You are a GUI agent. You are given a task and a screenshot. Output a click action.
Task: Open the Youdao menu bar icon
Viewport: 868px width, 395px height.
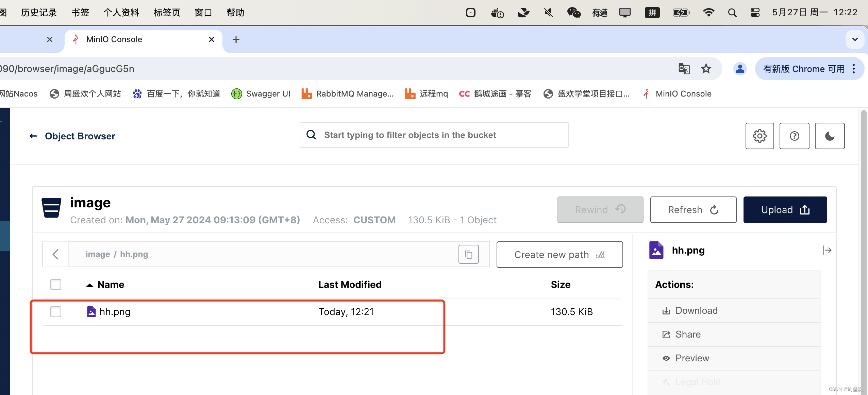pos(600,13)
